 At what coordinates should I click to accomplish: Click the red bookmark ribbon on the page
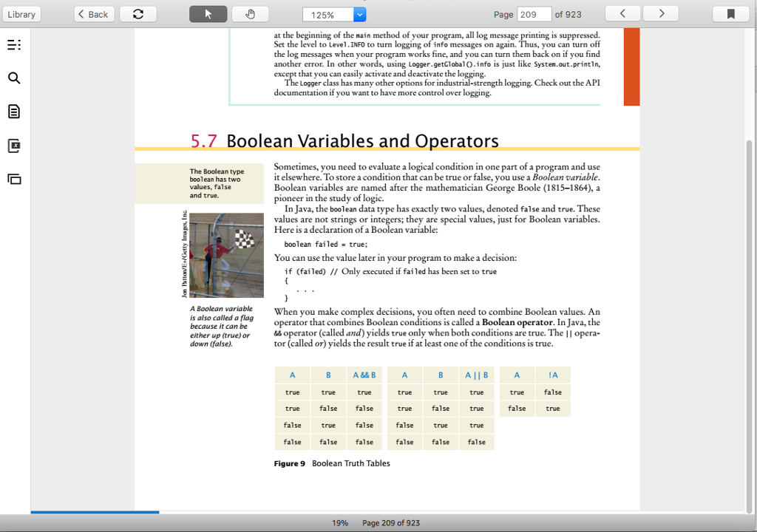coord(631,66)
